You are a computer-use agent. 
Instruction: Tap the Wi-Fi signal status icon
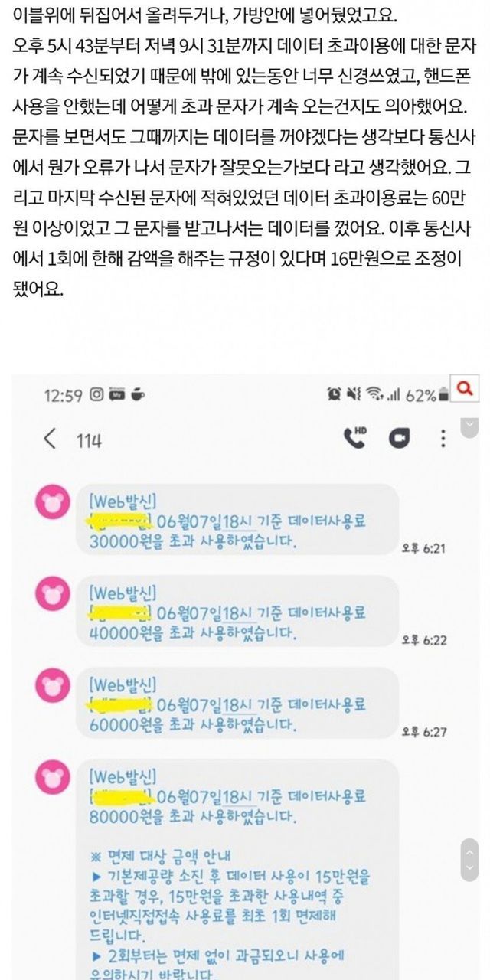pyautogui.click(x=374, y=395)
